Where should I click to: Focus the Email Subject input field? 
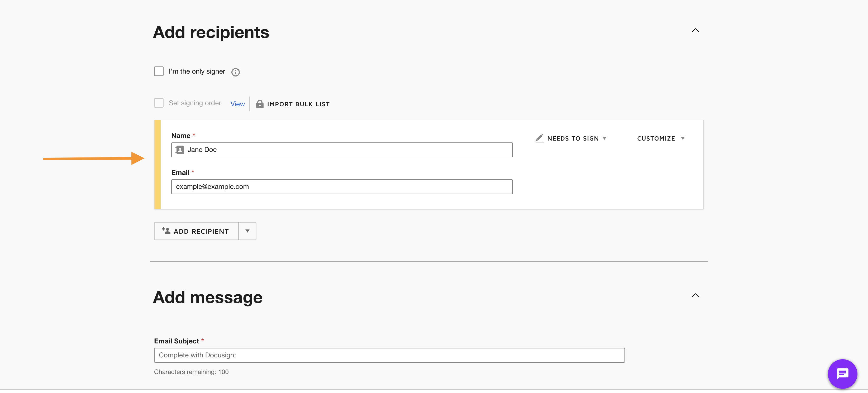(x=389, y=355)
